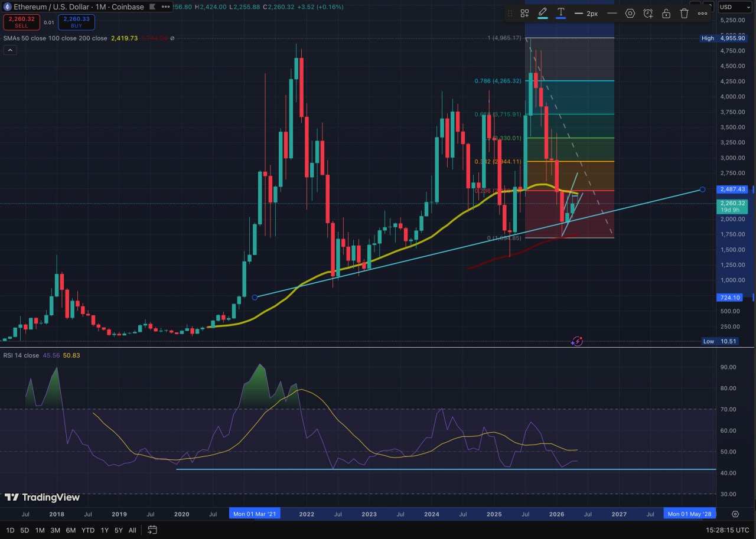Toggle the lock drawing icon

(666, 13)
